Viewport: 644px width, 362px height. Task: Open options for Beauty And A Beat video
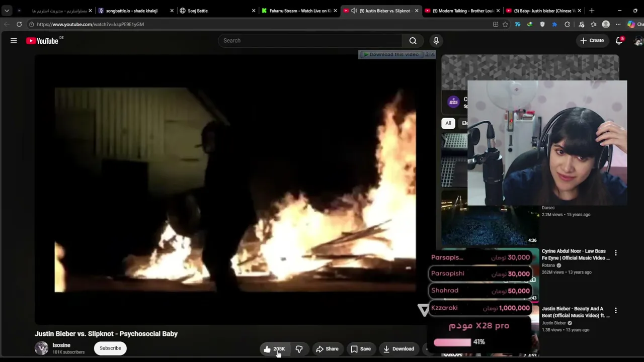tap(615, 311)
